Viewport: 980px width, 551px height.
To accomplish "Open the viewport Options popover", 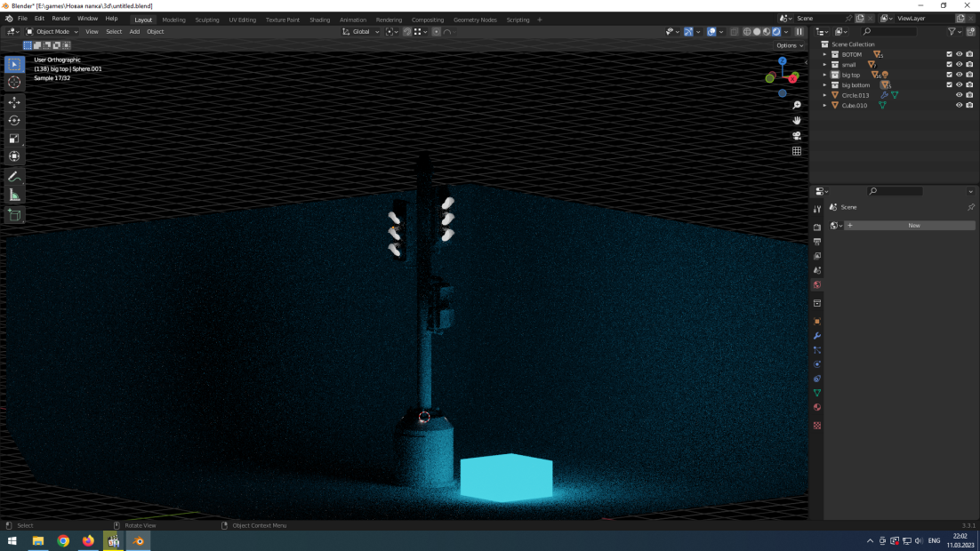I will 788,45.
